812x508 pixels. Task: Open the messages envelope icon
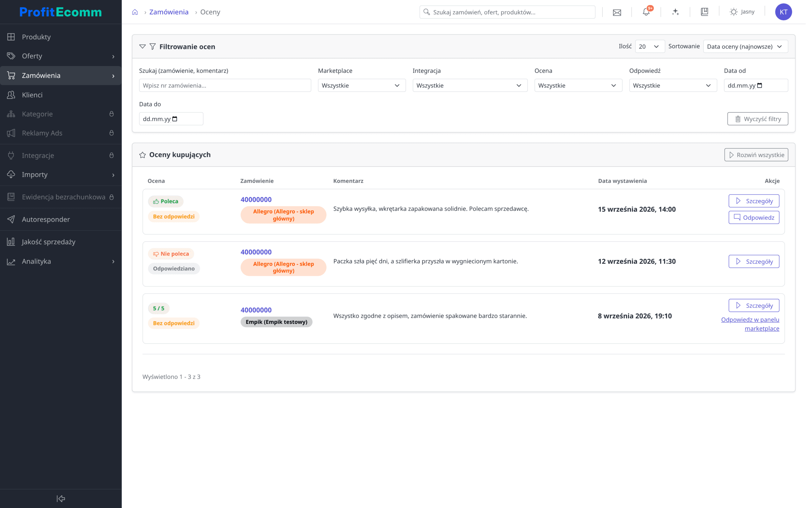pos(617,12)
